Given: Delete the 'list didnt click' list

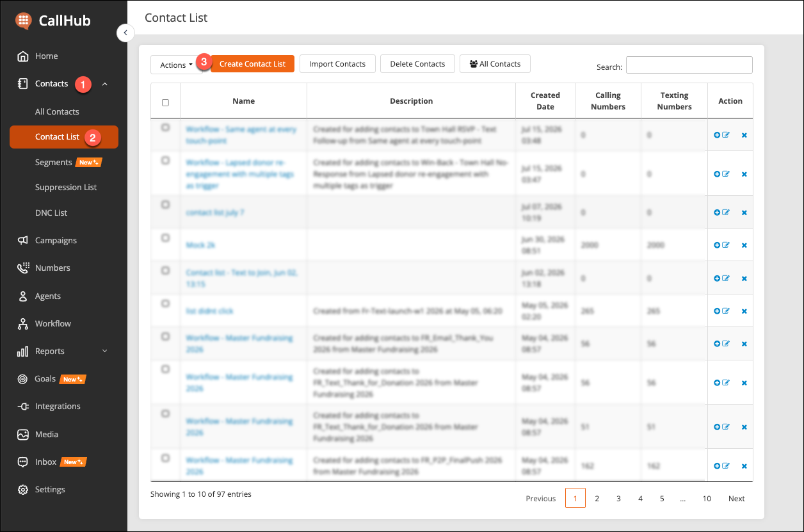Looking at the screenshot, I should pyautogui.click(x=744, y=311).
